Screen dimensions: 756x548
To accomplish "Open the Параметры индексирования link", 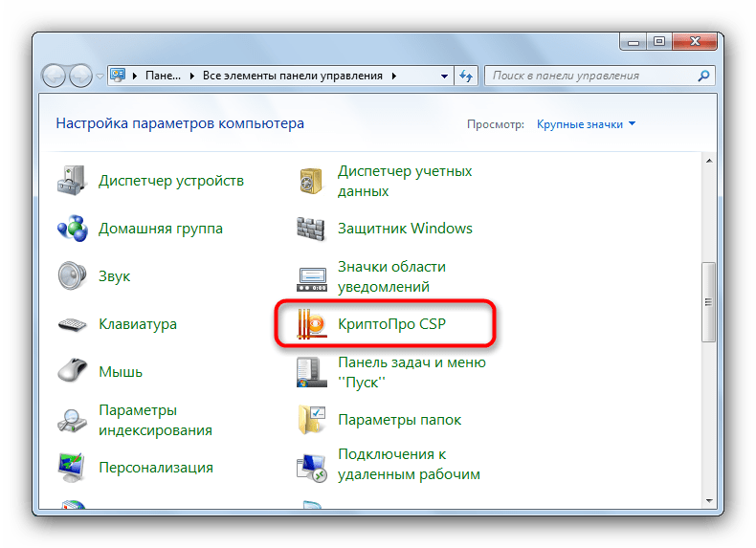I will coord(155,420).
